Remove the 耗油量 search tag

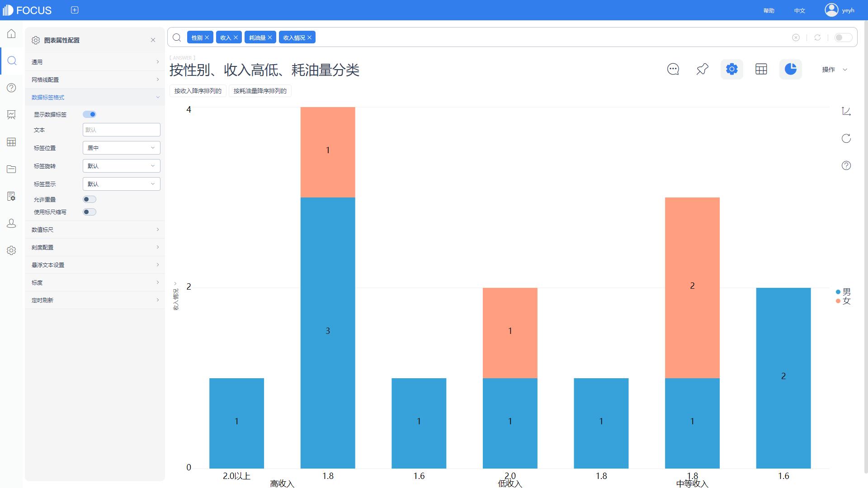coord(270,38)
